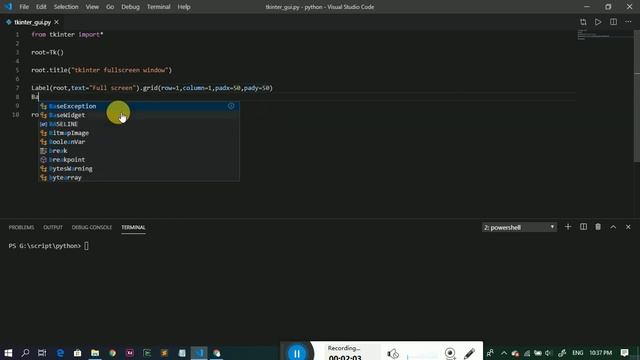Split the terminal pane
Screen dimensions: 640x360
click(x=583, y=227)
